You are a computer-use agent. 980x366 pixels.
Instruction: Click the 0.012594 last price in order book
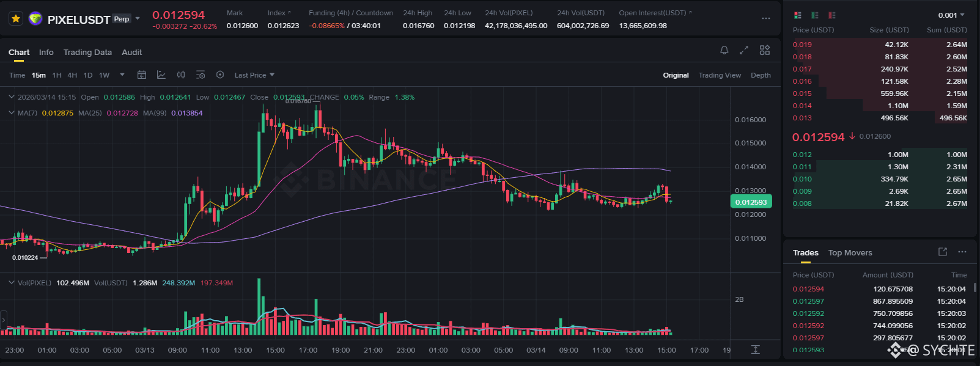(x=818, y=137)
